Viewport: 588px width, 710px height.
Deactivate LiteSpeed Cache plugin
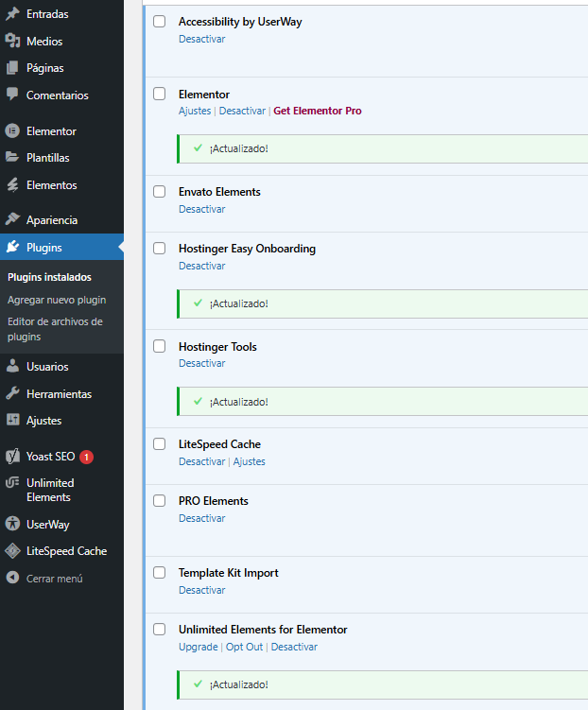(x=202, y=461)
